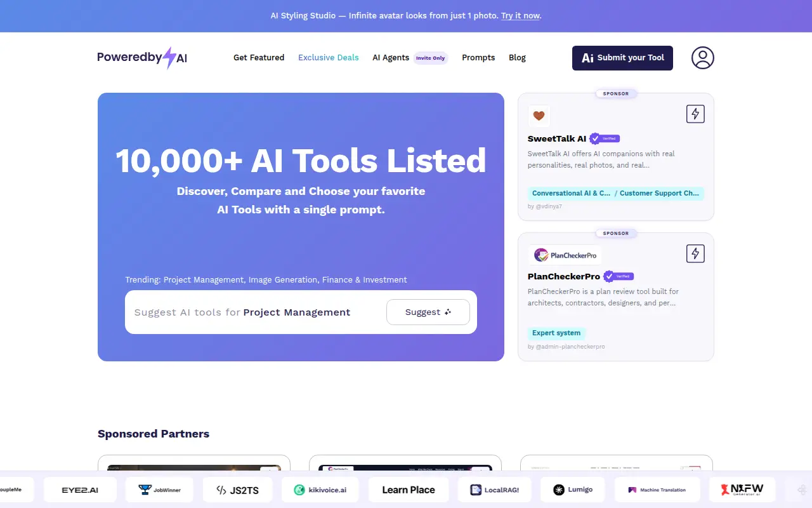Open PlanCheckerPro title link
The image size is (812, 508).
[564, 276]
